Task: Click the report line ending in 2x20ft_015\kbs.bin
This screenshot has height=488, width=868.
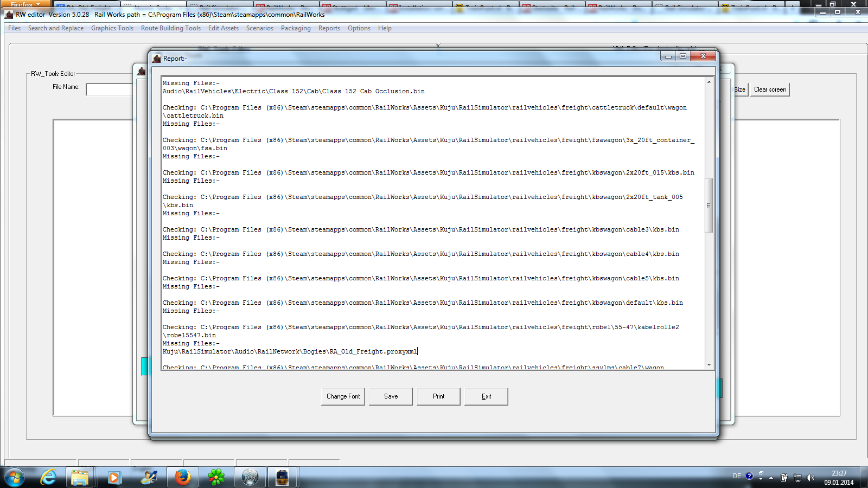Action: (x=429, y=172)
